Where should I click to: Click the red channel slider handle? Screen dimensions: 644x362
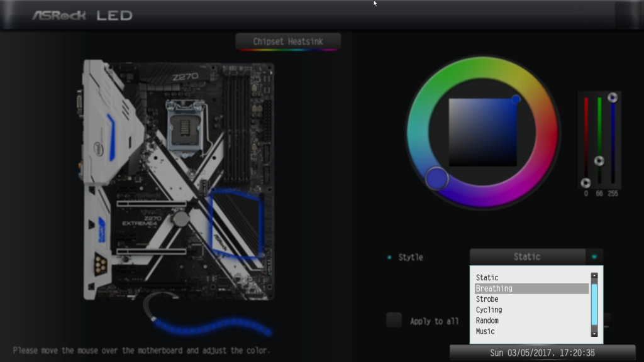(x=586, y=183)
